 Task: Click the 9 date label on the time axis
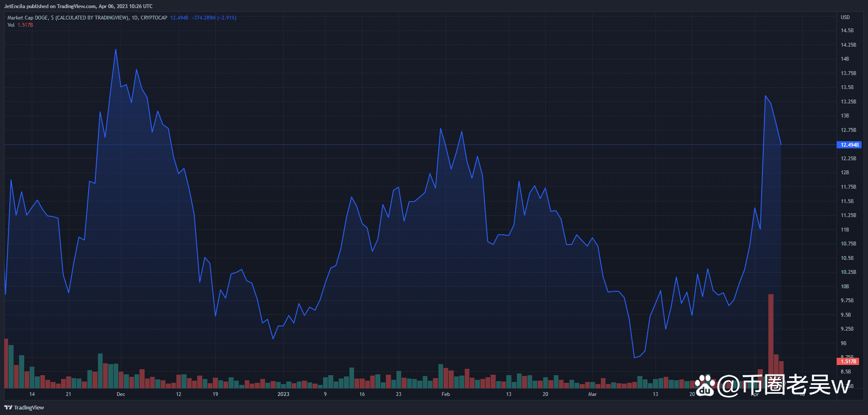[325, 394]
